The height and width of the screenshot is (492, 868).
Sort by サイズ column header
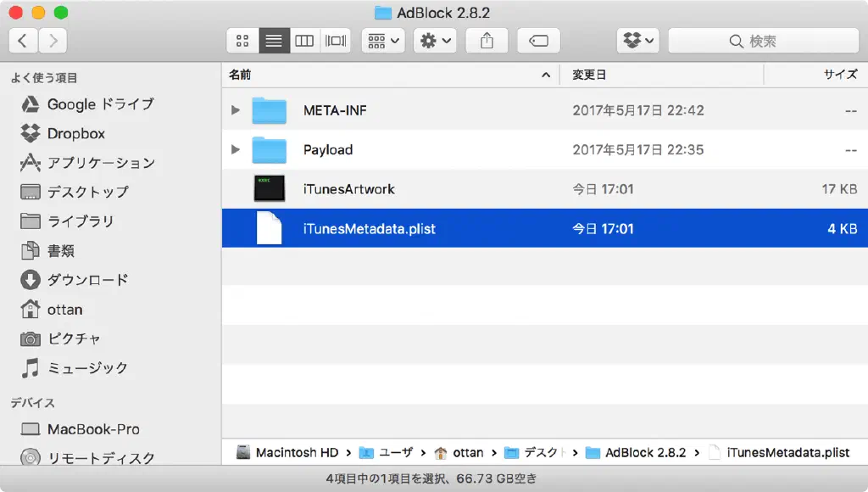(840, 75)
